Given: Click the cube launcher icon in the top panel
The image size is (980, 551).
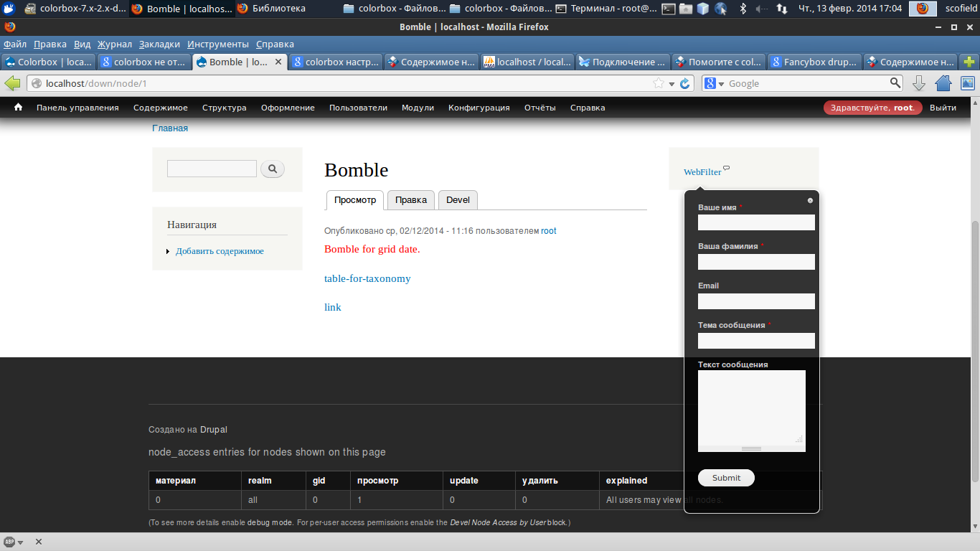Looking at the screenshot, I should click(x=703, y=9).
